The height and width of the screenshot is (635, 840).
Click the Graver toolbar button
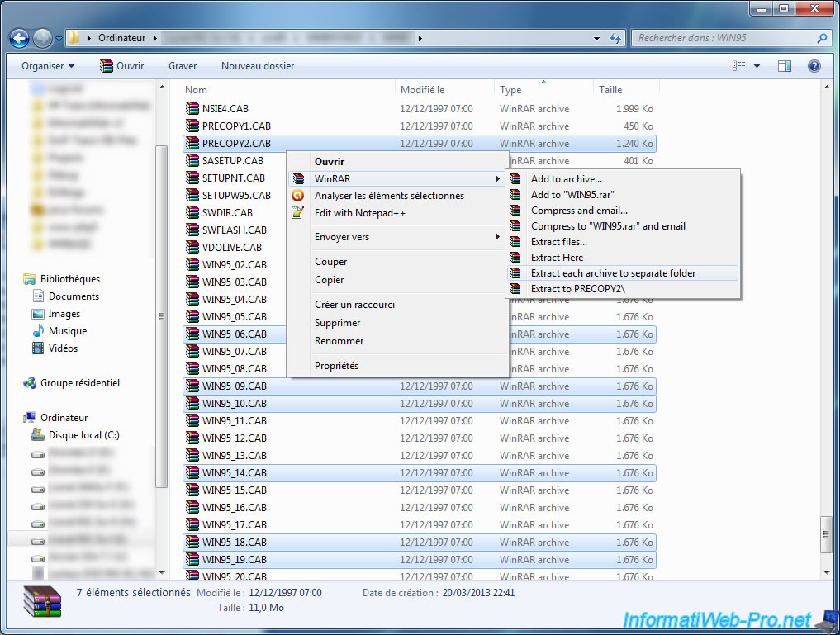point(183,66)
